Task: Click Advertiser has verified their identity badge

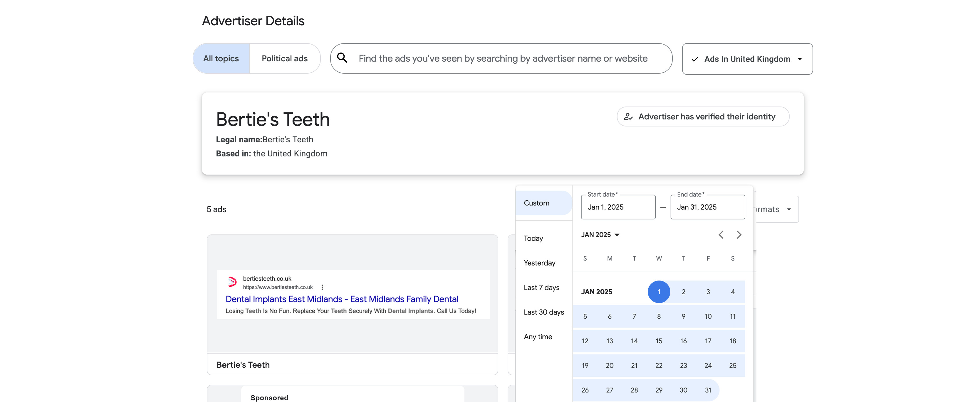Action: 703,117
